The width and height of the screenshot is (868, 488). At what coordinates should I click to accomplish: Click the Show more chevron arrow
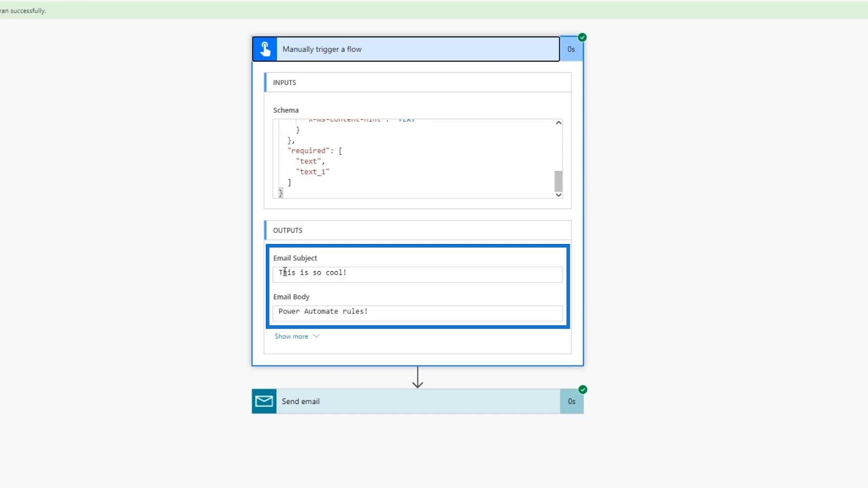(316, 336)
